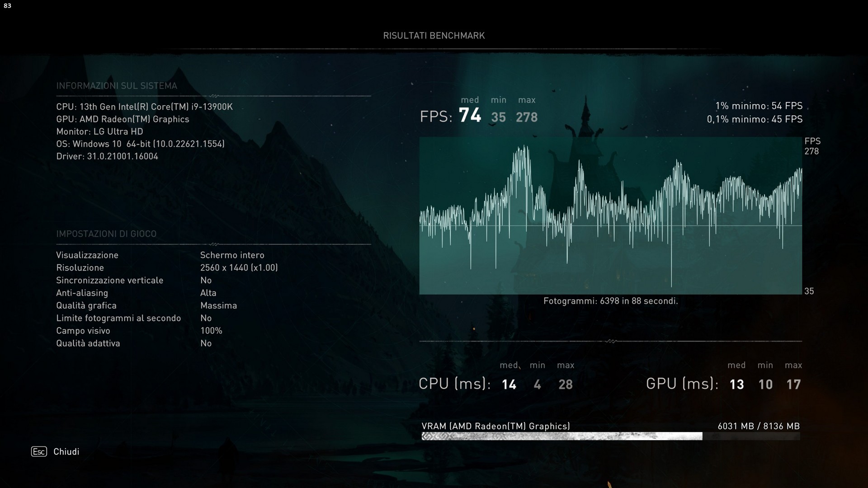This screenshot has height=488, width=868.
Task: Click the VRAM usage progress bar
Action: 610,436
